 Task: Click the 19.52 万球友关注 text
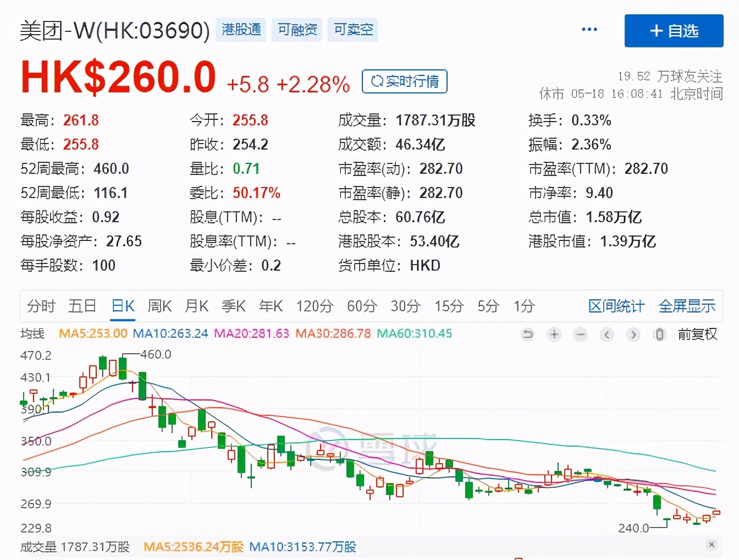click(670, 76)
